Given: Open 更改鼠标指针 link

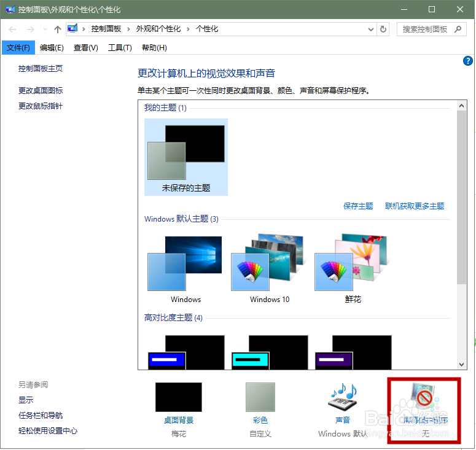Looking at the screenshot, I should (x=41, y=106).
